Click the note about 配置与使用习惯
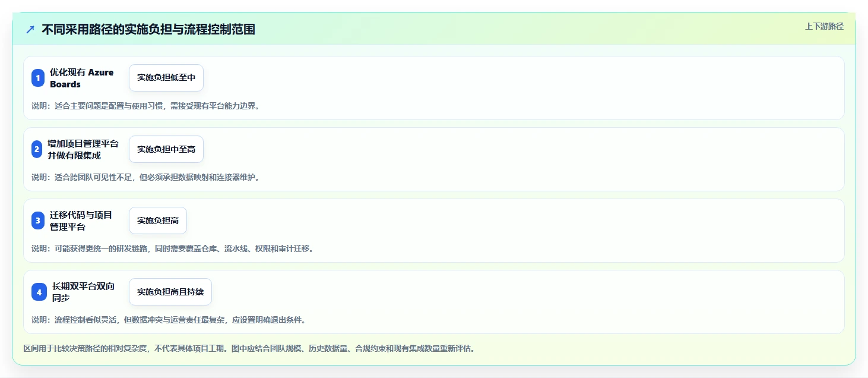Viewport: 868px width, 378px height. point(145,106)
